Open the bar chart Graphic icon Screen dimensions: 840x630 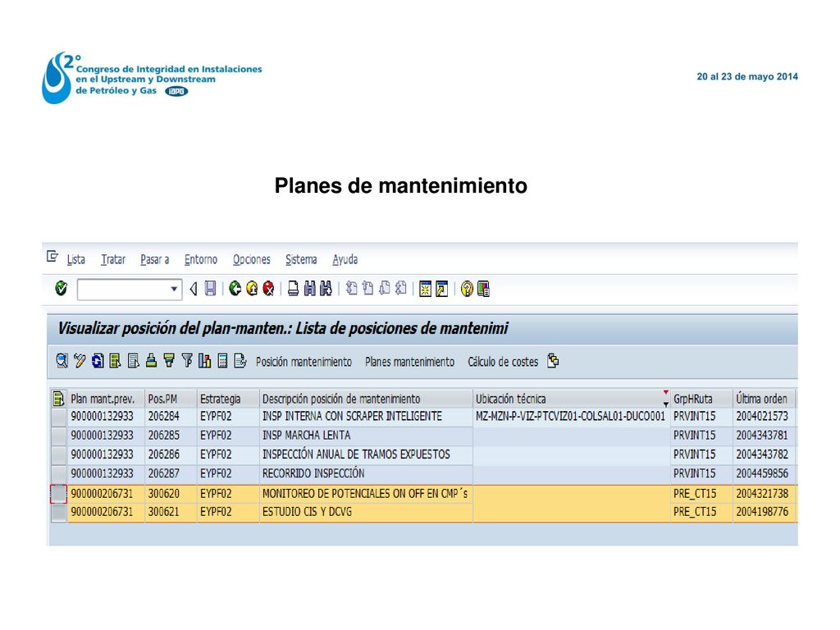[x=204, y=361]
